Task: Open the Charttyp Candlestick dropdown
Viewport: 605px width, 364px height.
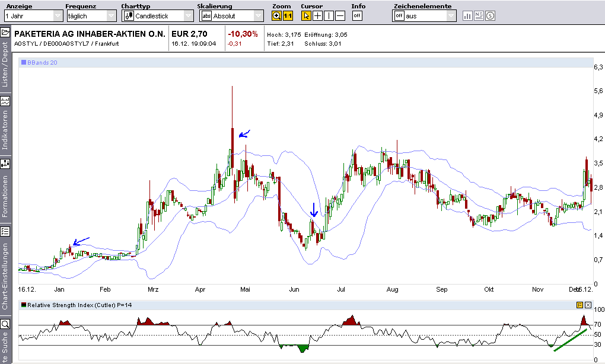Action: tap(157, 16)
